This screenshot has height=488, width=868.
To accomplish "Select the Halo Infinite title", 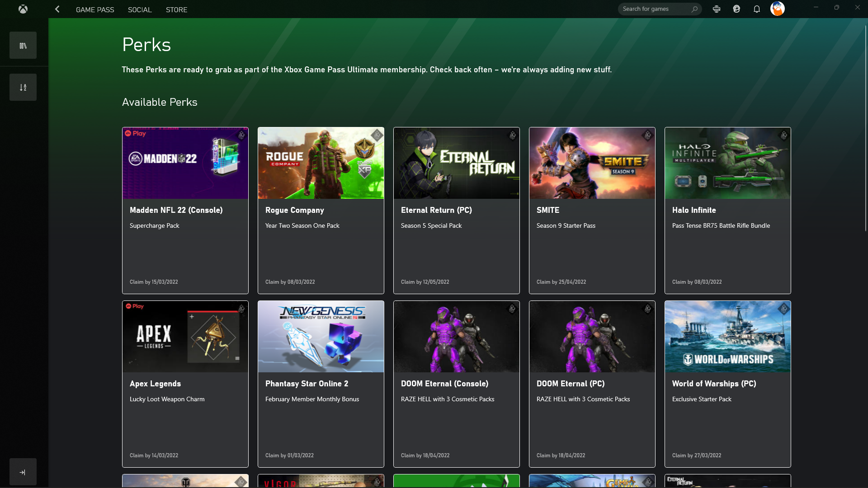I will click(694, 210).
